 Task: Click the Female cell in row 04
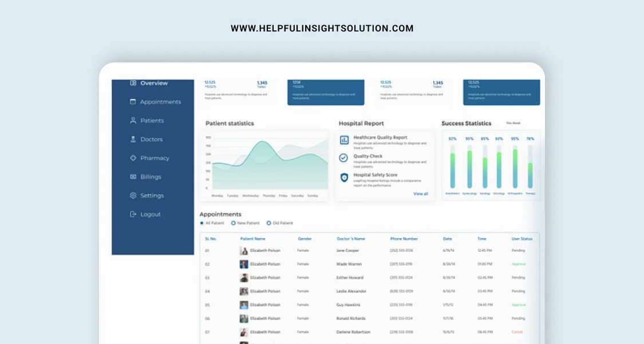tap(303, 291)
